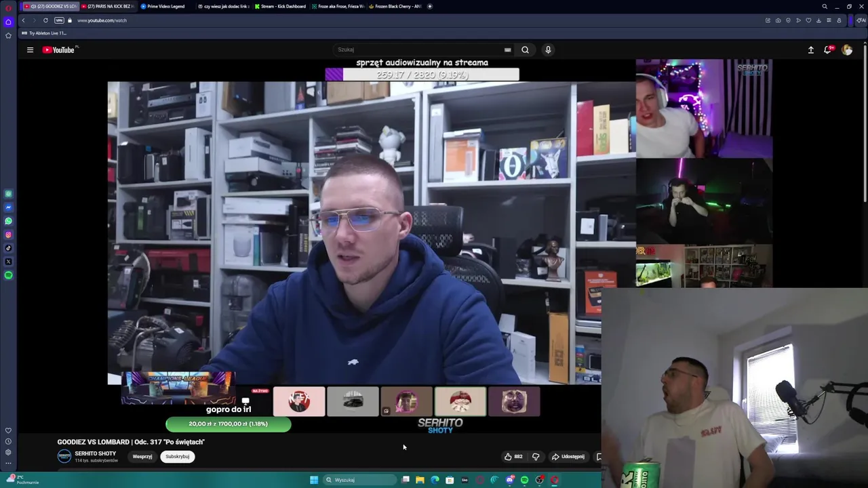This screenshot has width=868, height=488.
Task: Open the YouTube guide hamburger menu
Action: click(x=30, y=49)
